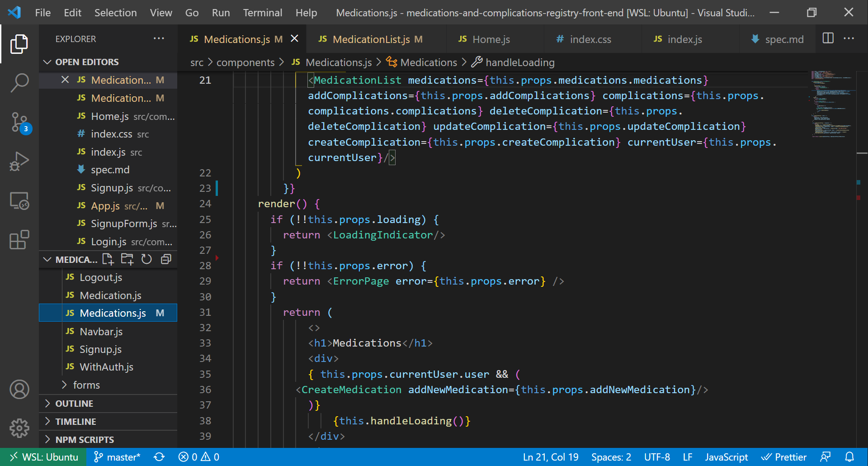Open the Terminal menu

point(262,13)
